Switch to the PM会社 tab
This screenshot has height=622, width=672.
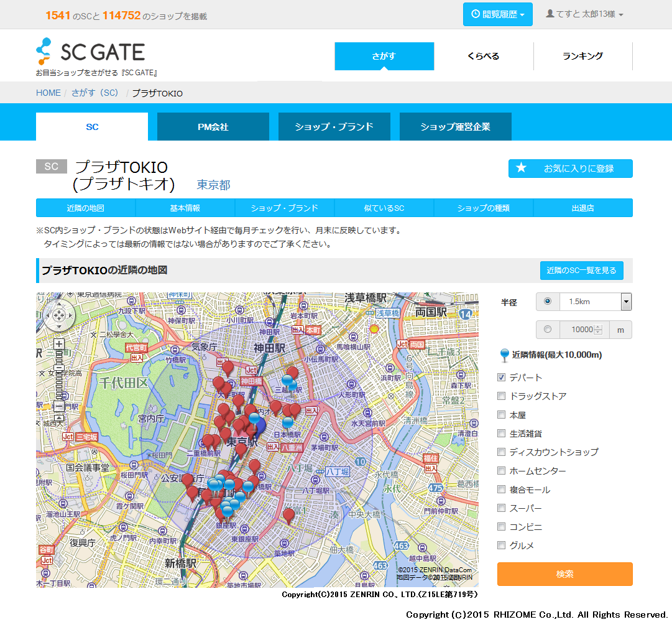coord(213,127)
